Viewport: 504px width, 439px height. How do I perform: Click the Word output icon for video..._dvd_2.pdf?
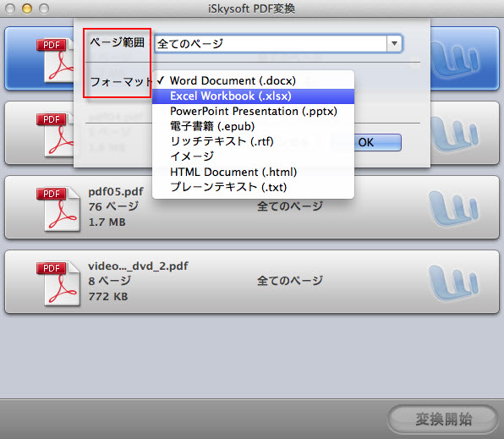pos(453,283)
